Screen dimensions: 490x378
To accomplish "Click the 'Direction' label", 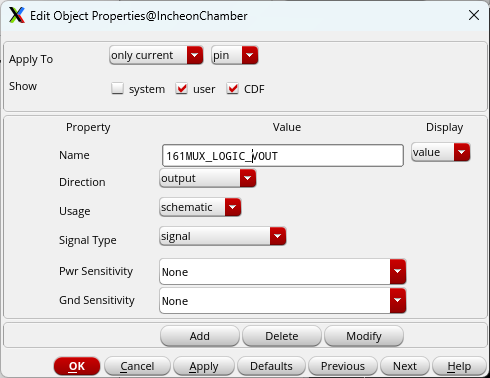I will click(82, 182).
